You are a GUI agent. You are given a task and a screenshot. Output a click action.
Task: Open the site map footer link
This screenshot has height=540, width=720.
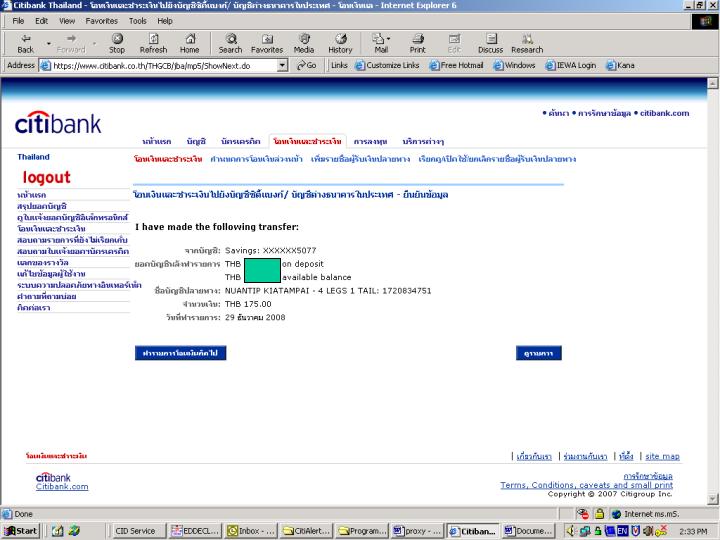coord(662,456)
